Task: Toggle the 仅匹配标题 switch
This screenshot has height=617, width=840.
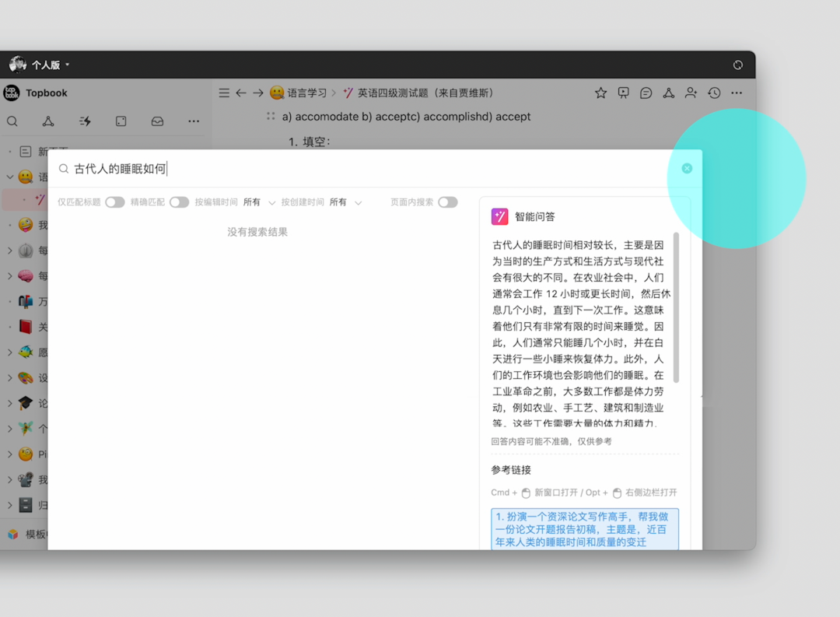Action: pyautogui.click(x=115, y=202)
